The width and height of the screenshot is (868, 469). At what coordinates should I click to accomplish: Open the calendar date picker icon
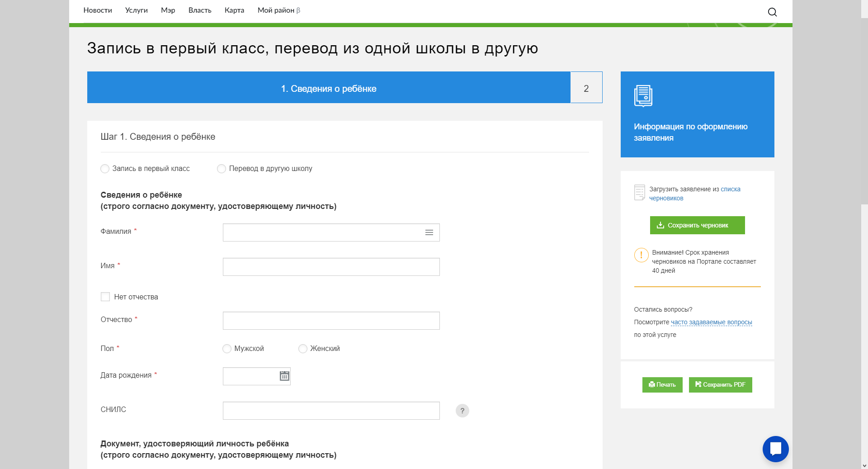pyautogui.click(x=284, y=376)
